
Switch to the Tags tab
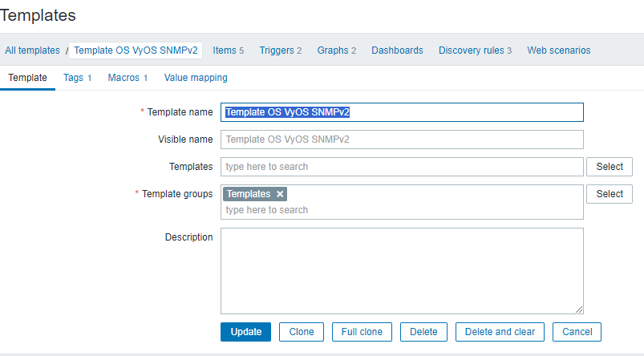[77, 78]
